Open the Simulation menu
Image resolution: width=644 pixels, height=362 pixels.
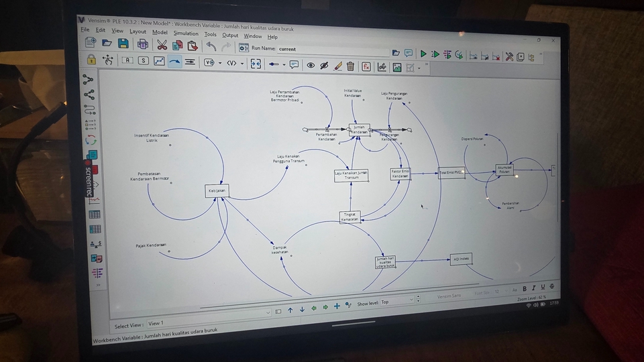186,33
